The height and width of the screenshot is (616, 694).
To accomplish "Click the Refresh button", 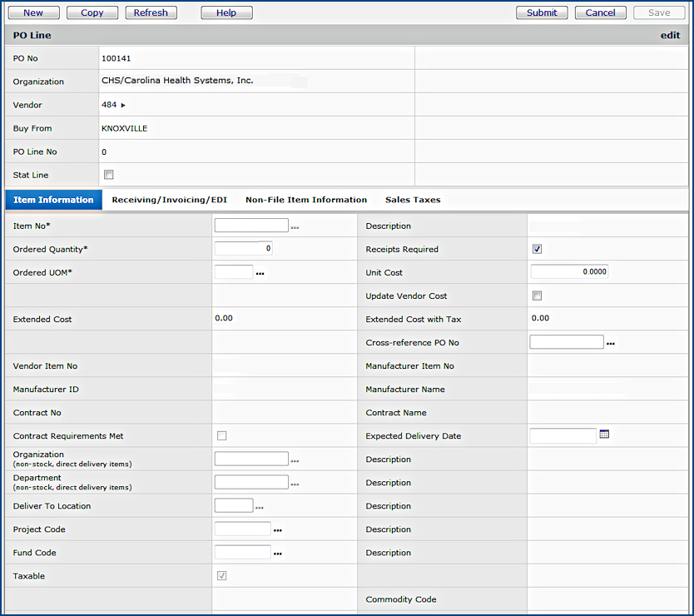I will pos(151,12).
